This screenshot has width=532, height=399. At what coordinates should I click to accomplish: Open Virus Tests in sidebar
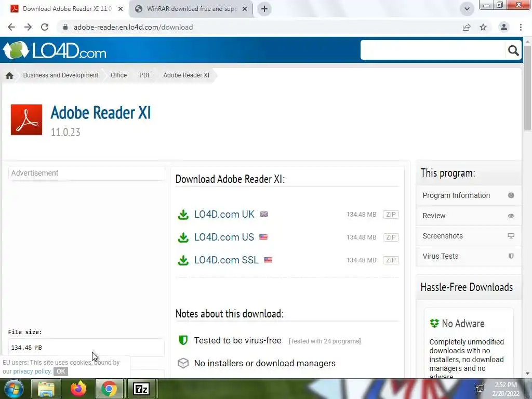coord(469,256)
